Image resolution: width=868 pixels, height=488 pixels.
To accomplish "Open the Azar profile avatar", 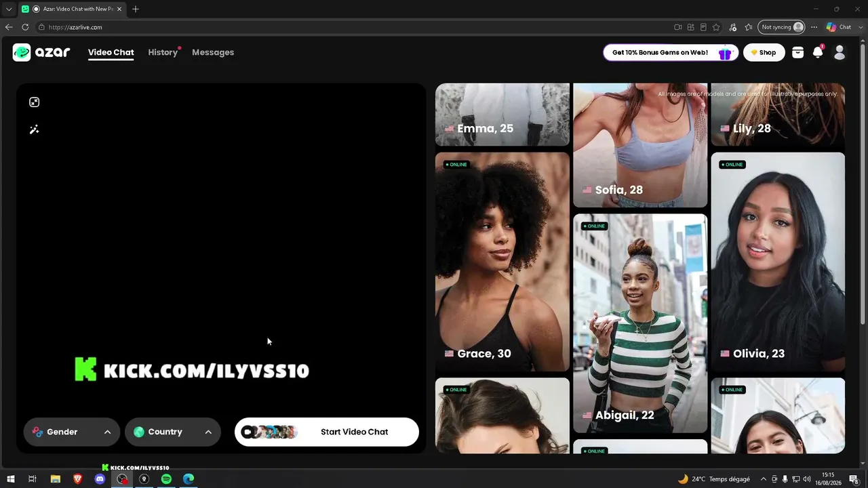I will (840, 52).
